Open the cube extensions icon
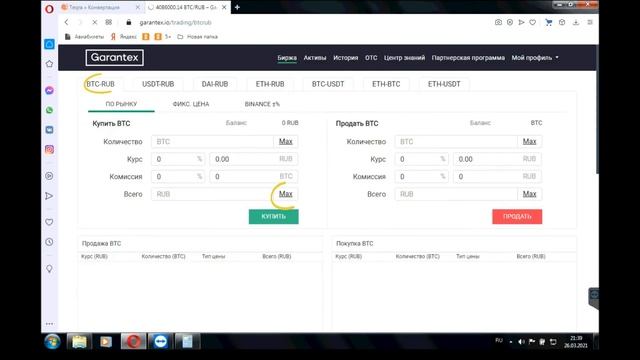 562,22
